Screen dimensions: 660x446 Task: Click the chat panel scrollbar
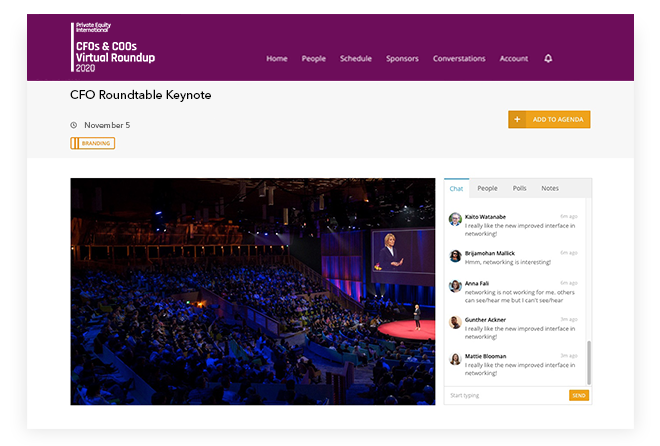[589, 363]
